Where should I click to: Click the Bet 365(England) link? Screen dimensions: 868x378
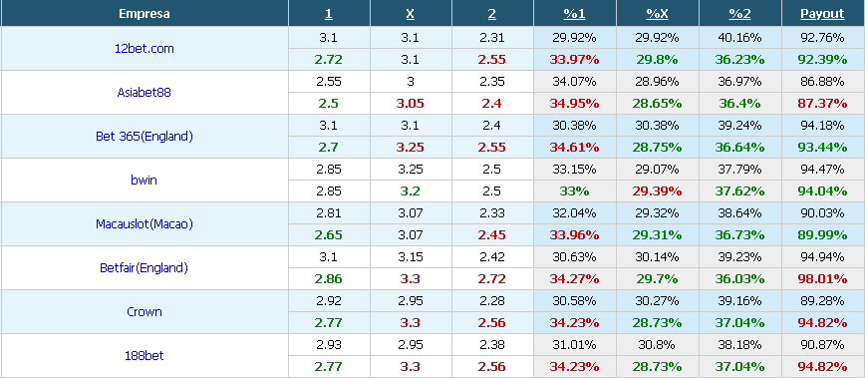click(x=144, y=136)
